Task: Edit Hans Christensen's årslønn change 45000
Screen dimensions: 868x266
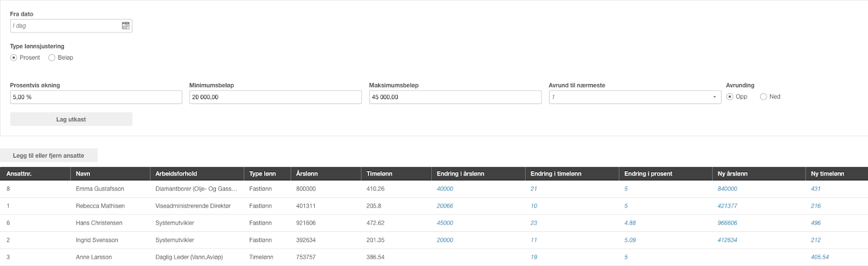Action: point(445,223)
